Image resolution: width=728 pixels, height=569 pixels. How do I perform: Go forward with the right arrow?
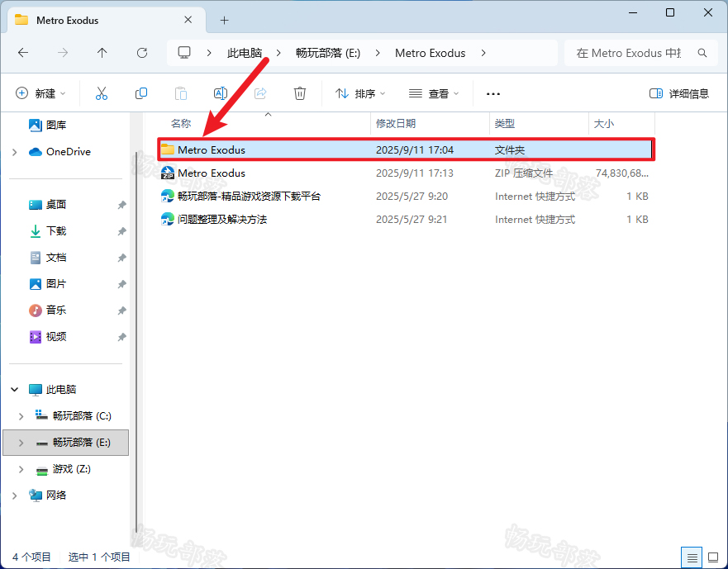pos(63,53)
